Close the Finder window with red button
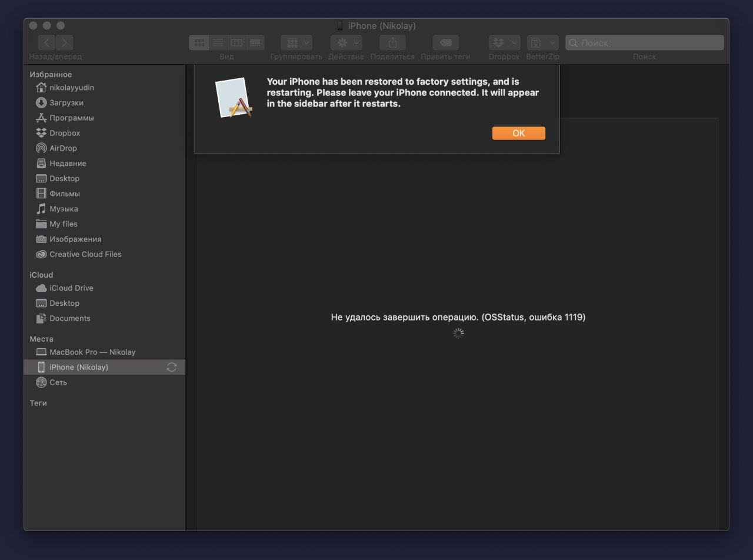Image resolution: width=753 pixels, height=560 pixels. pyautogui.click(x=33, y=26)
